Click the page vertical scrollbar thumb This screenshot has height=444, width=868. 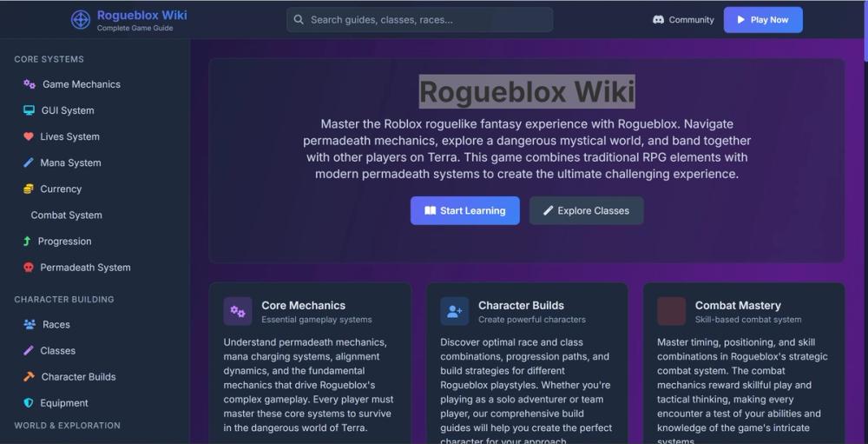tap(865, 30)
